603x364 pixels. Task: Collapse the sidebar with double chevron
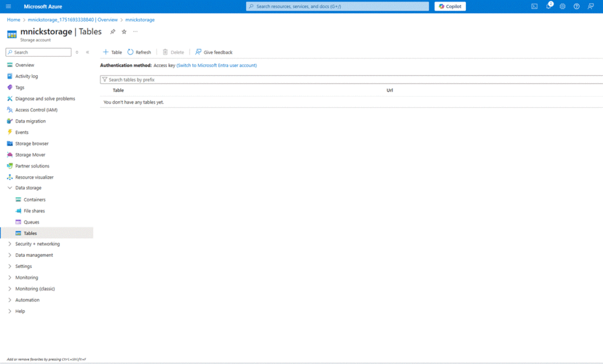pos(88,52)
